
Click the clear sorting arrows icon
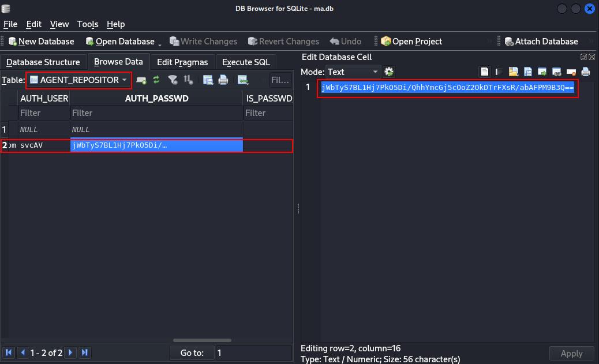point(188,80)
